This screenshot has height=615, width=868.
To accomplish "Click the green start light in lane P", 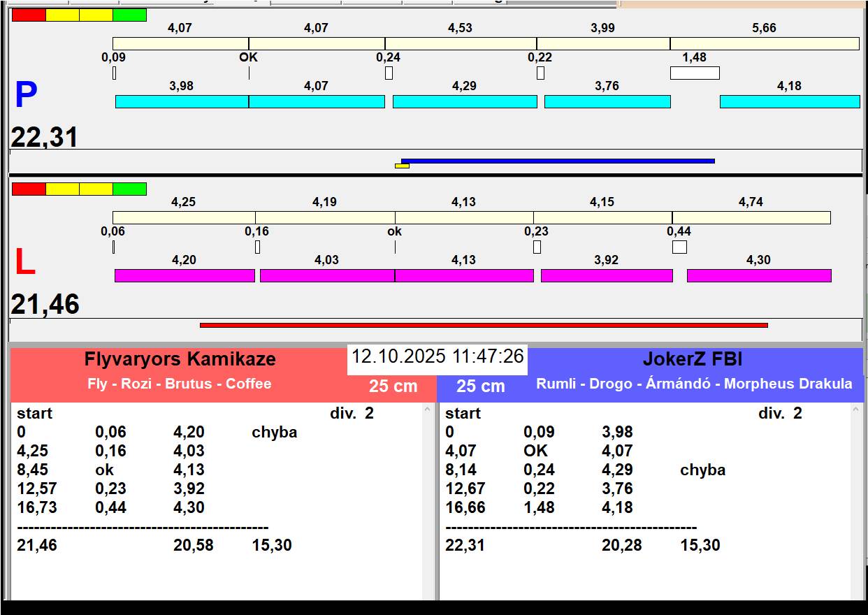I will 129,15.
